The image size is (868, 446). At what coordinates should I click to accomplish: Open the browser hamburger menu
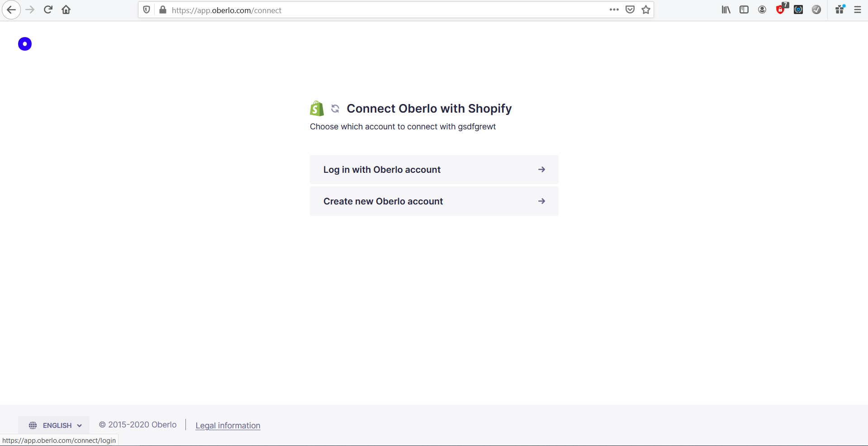[x=858, y=9]
